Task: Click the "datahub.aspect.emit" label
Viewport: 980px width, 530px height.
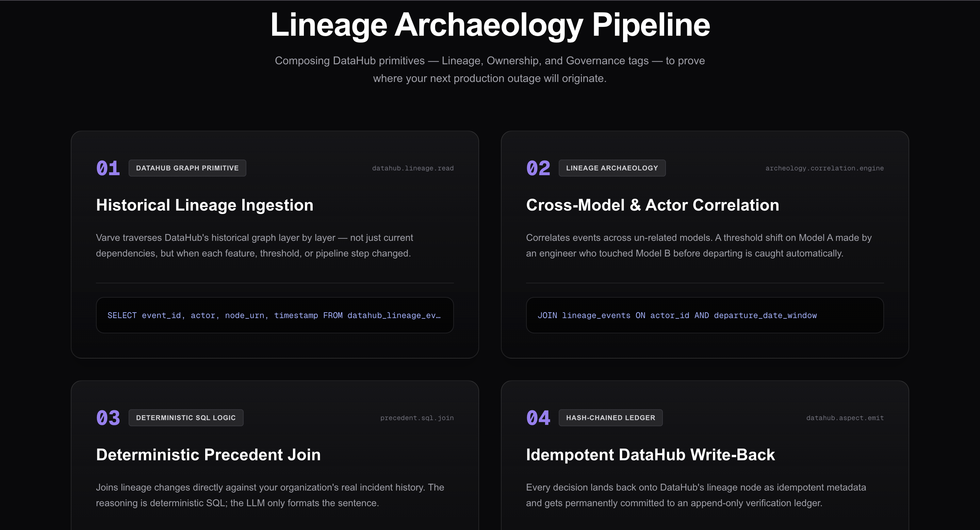Action: (845, 418)
